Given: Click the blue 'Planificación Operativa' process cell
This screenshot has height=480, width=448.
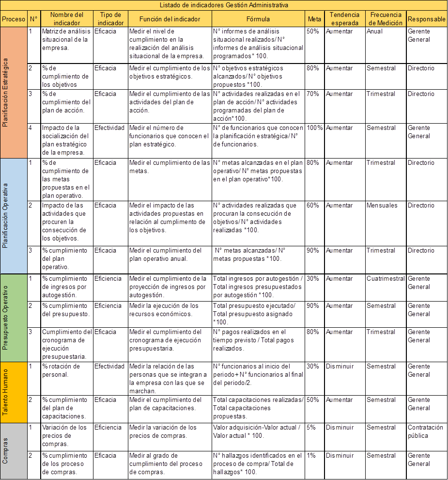Looking at the screenshot, I should [14, 215].
